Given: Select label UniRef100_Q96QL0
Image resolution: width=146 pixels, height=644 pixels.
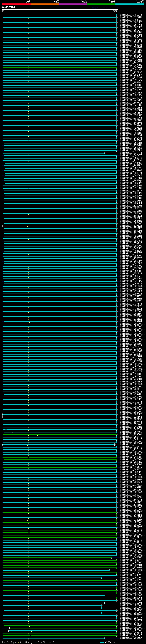Looking at the screenshot, I should (x=131, y=291).
